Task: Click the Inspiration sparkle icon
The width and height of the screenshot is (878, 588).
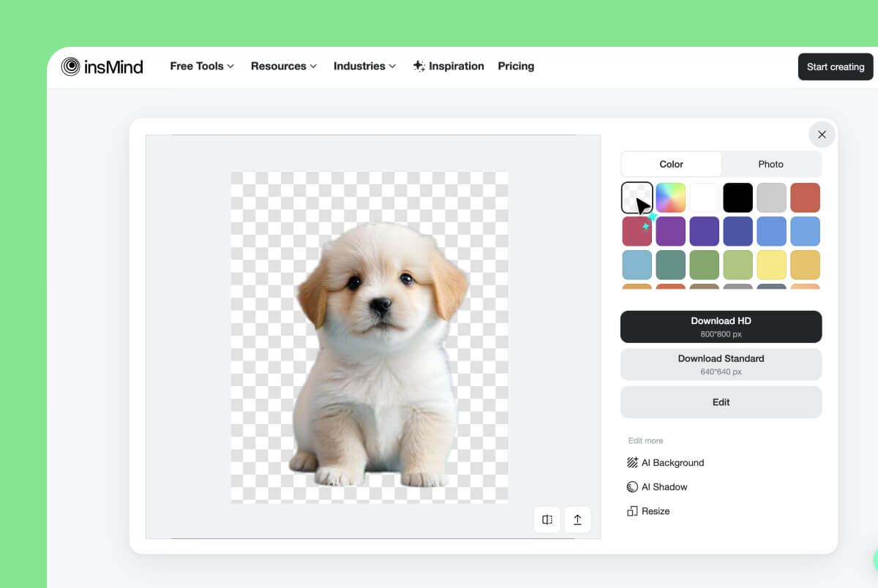Action: [x=419, y=66]
